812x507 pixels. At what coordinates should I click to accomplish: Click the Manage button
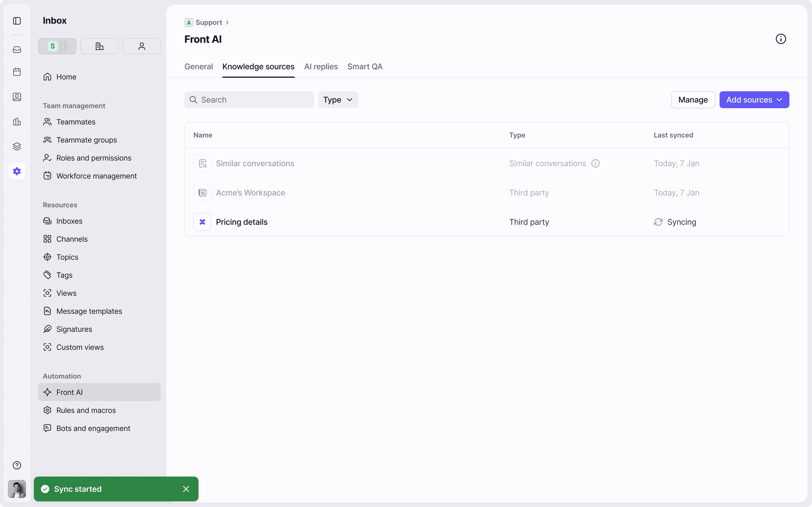click(x=693, y=99)
